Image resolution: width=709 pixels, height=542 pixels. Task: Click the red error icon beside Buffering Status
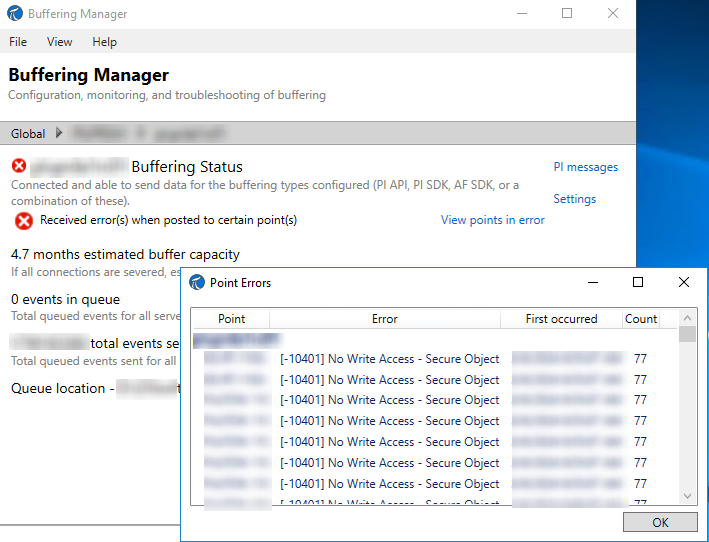click(x=19, y=166)
